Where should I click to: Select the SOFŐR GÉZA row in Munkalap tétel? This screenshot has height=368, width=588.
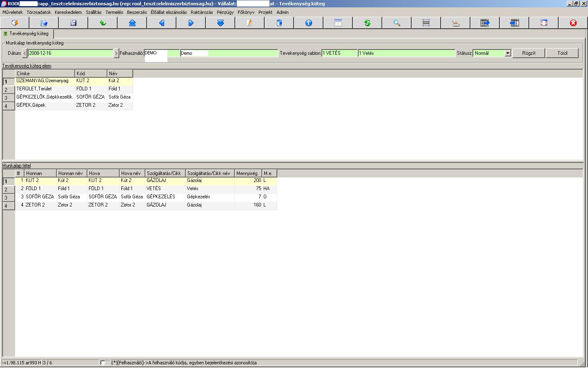[40, 197]
